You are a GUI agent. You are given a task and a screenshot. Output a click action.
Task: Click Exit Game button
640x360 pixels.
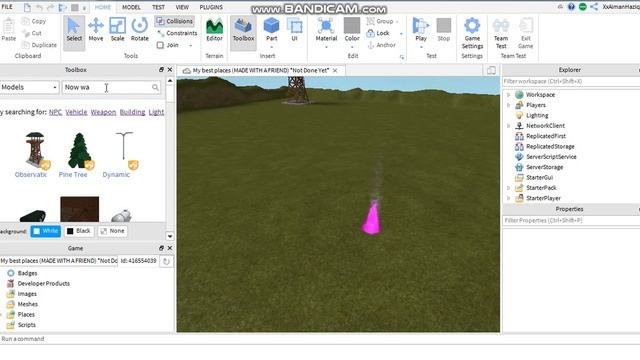point(525,33)
